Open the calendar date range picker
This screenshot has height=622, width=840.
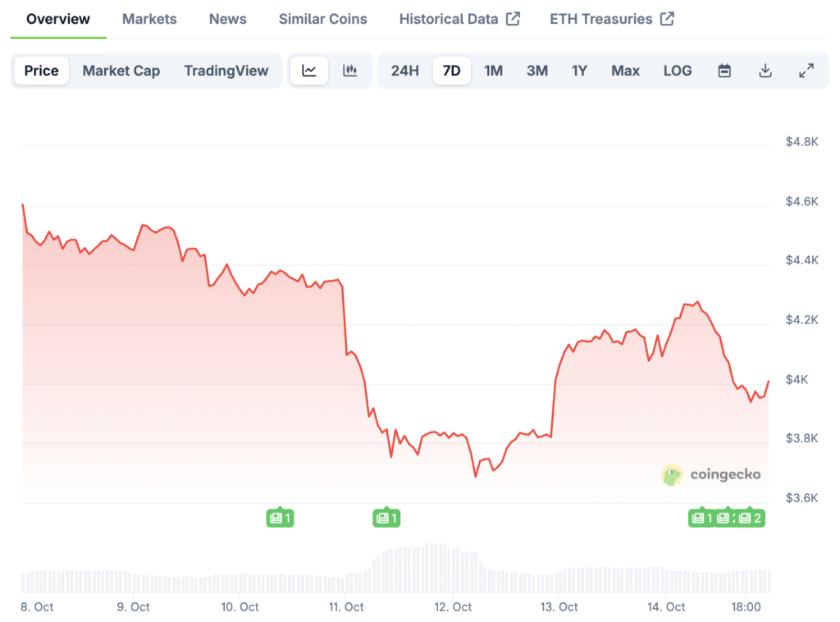coord(724,71)
